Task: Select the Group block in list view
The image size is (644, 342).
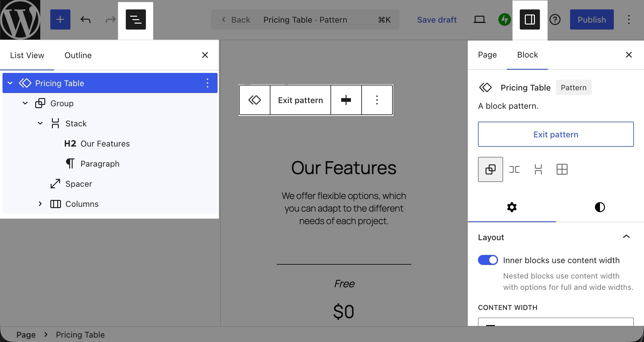Action: point(62,103)
